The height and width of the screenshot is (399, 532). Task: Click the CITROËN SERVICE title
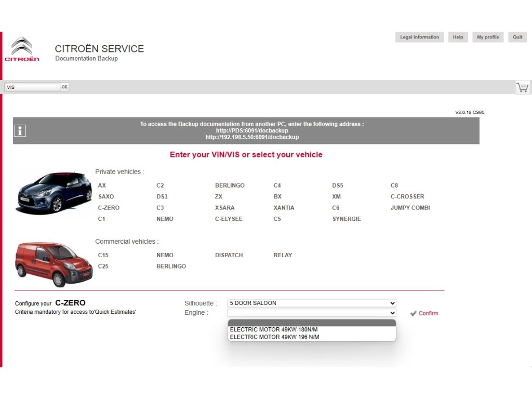pos(99,49)
